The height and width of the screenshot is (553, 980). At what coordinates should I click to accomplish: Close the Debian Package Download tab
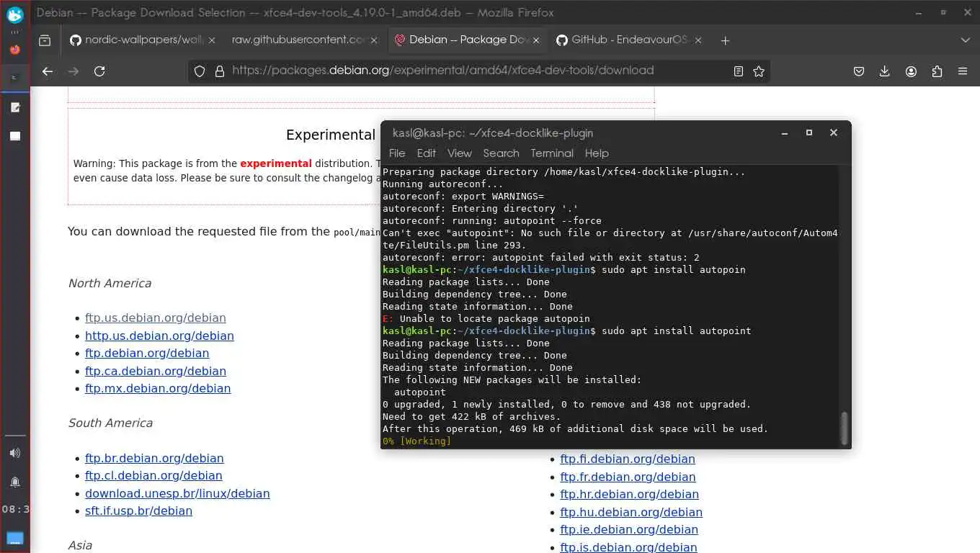(x=536, y=40)
